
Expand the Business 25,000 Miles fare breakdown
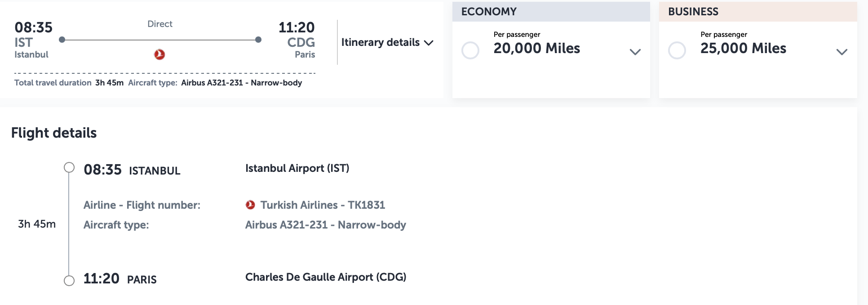point(841,52)
